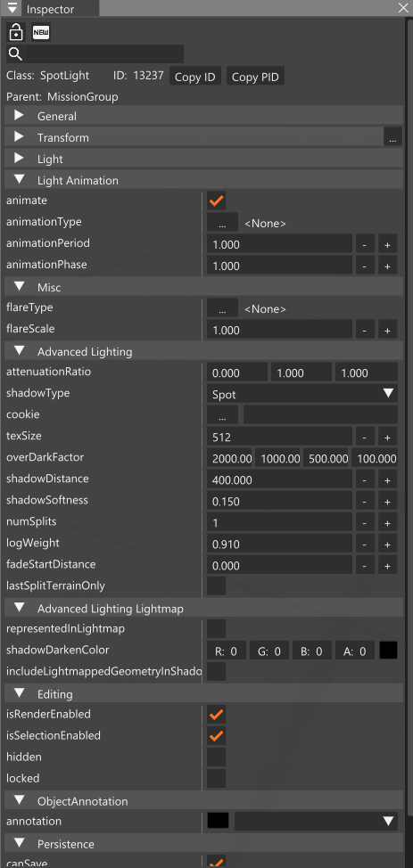Uncheck the animate checkbox
This screenshot has height=868, width=413.
click(x=216, y=201)
